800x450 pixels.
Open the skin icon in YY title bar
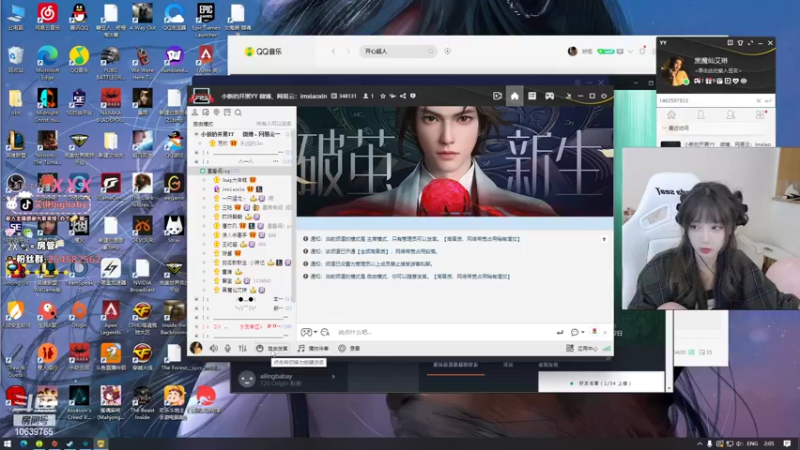[740, 43]
